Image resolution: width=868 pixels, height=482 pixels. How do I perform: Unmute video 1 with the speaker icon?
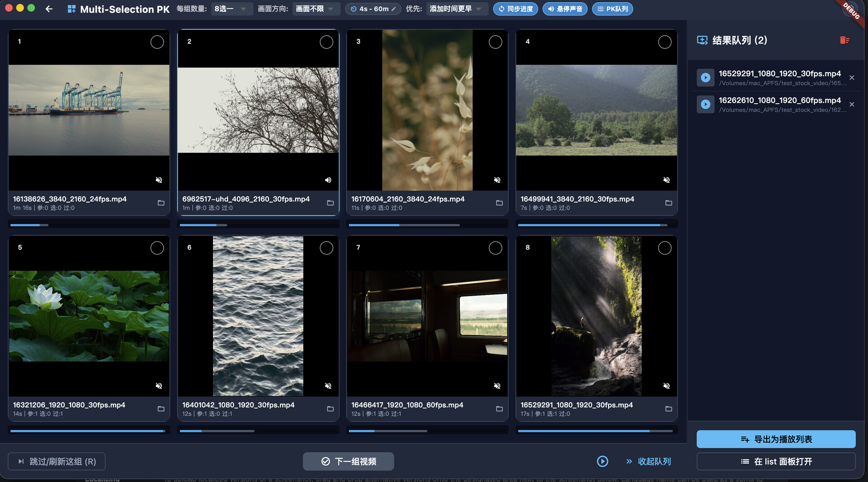(x=159, y=180)
